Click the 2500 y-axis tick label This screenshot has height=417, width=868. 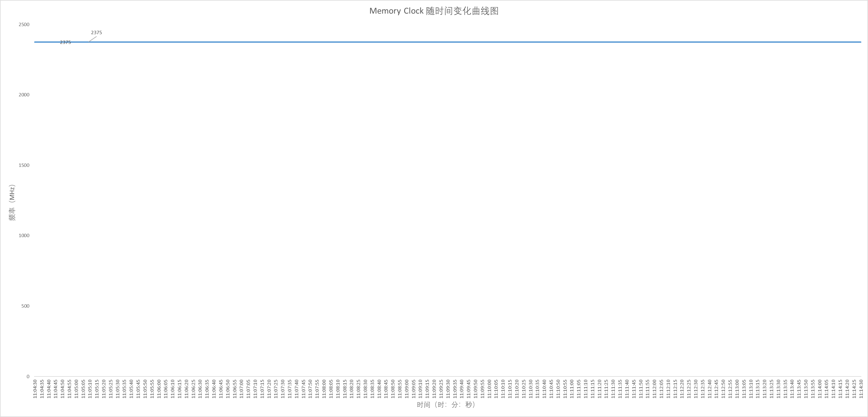24,25
